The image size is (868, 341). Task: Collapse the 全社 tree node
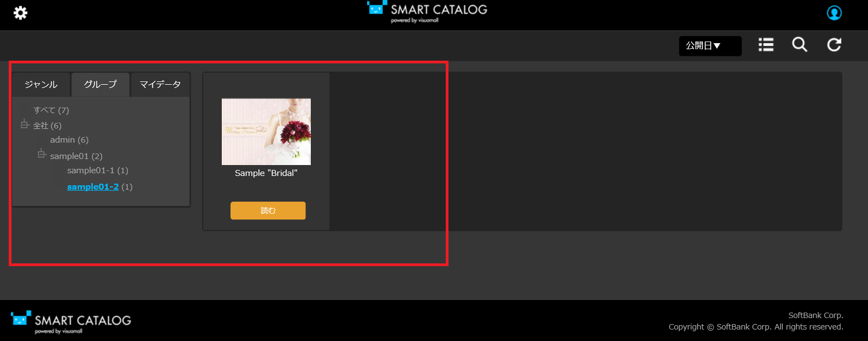click(x=25, y=125)
